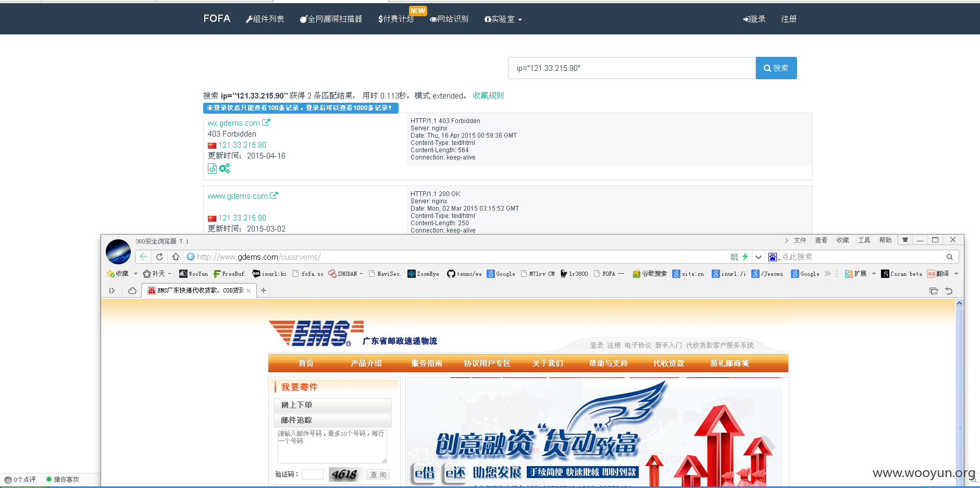The image size is (980, 488).
Task: Click the skin (shirt) icon in title bar
Action: [905, 240]
